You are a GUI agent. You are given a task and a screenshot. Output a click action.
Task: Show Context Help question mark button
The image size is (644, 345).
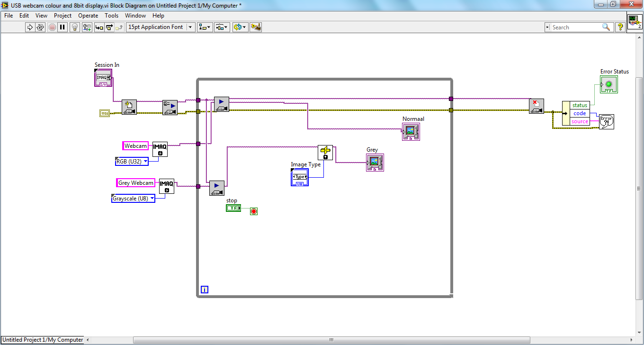[620, 27]
